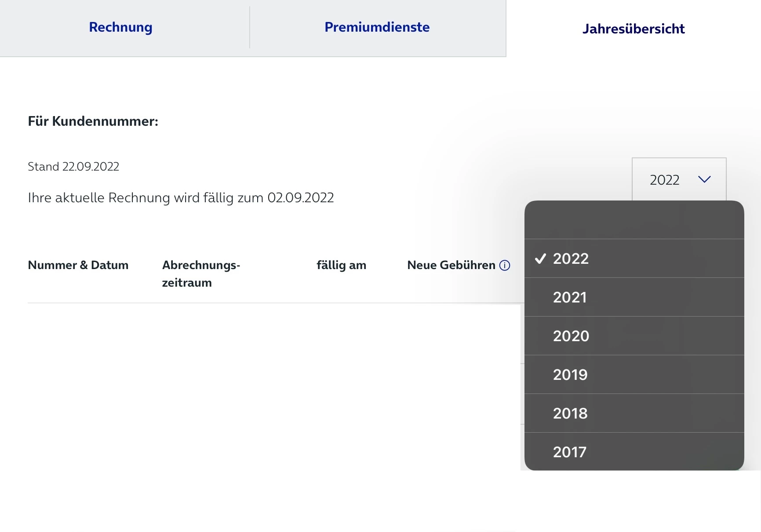Switch to the Premiumdienste tab

pyautogui.click(x=377, y=27)
